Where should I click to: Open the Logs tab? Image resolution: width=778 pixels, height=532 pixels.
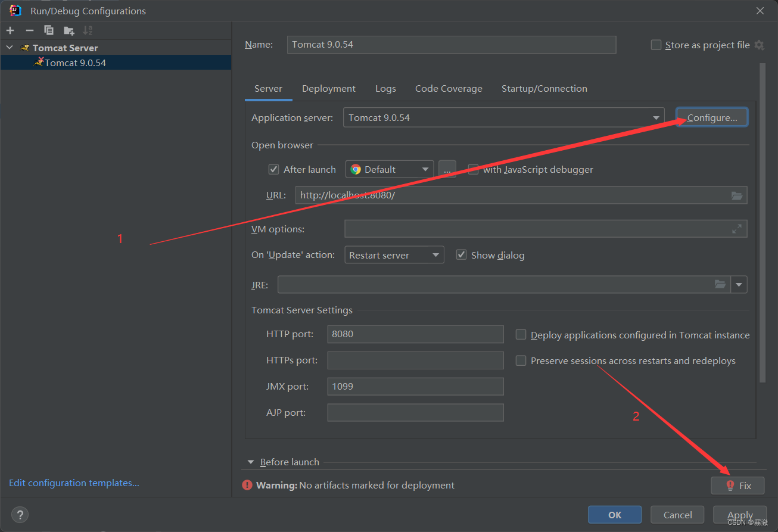[385, 89]
